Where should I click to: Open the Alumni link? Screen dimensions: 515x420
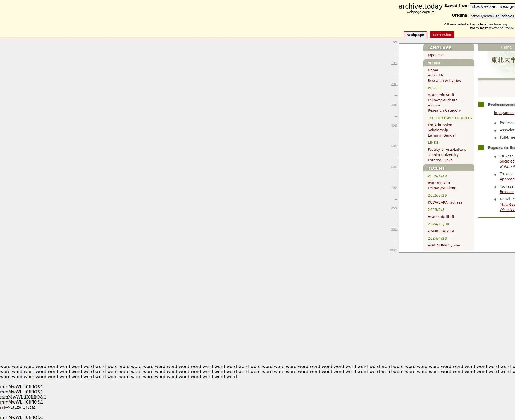coord(433,105)
